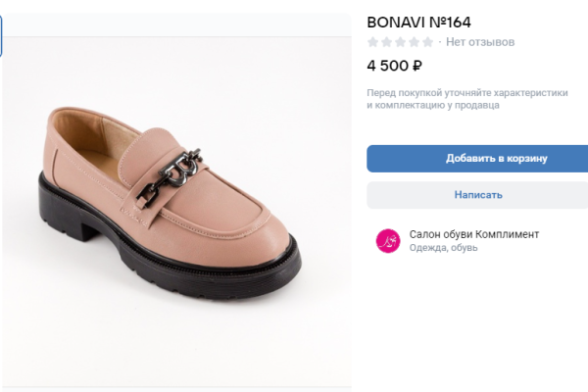Select the BONAVI №164 product title
Image resolution: width=588 pixels, height=392 pixels.
[x=418, y=22]
